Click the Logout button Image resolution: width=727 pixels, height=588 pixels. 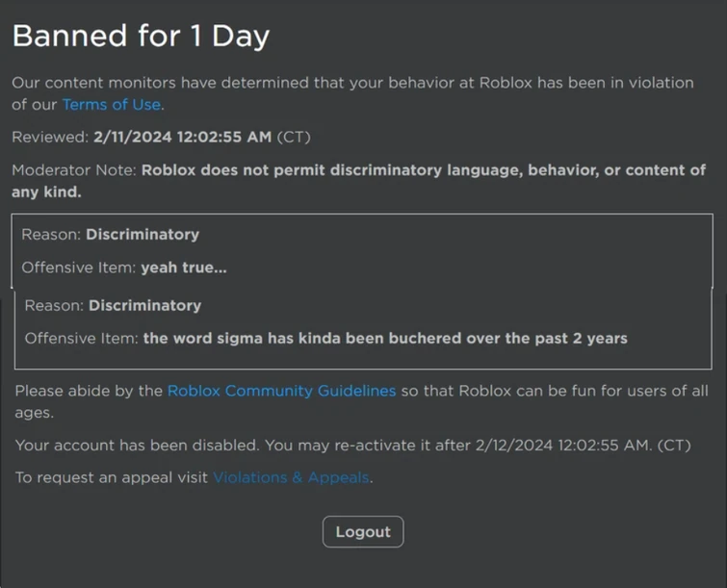tap(363, 531)
